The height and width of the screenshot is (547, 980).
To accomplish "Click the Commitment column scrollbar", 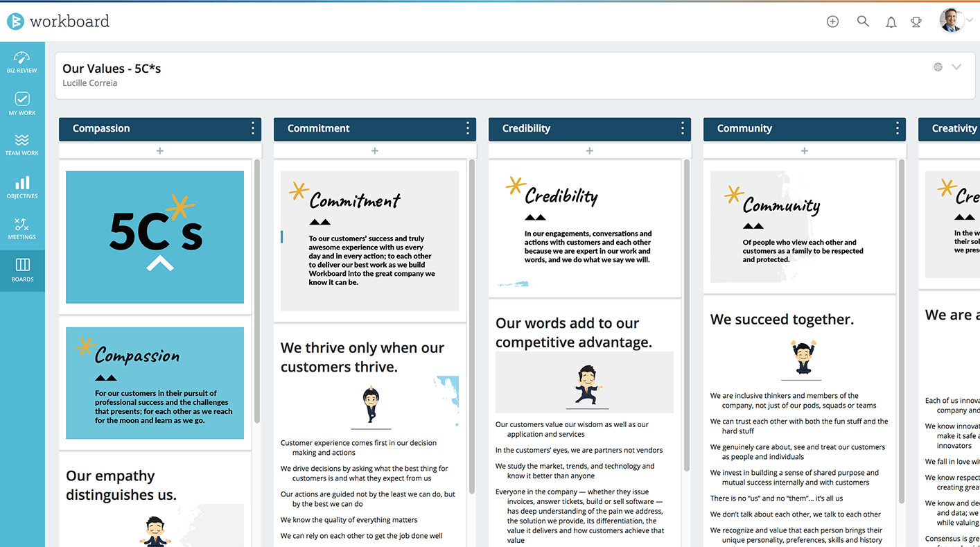I will [472, 326].
